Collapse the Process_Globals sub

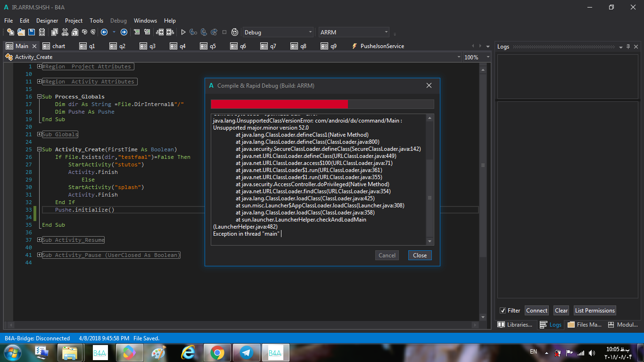(x=39, y=97)
